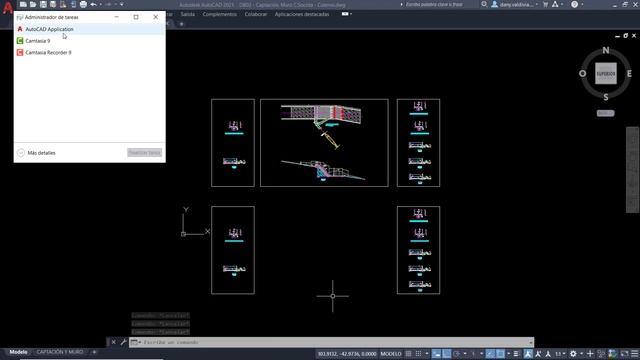Image resolution: width=640 pixels, height=360 pixels.
Task: Click the search magnifier icon
Action: [484, 4]
